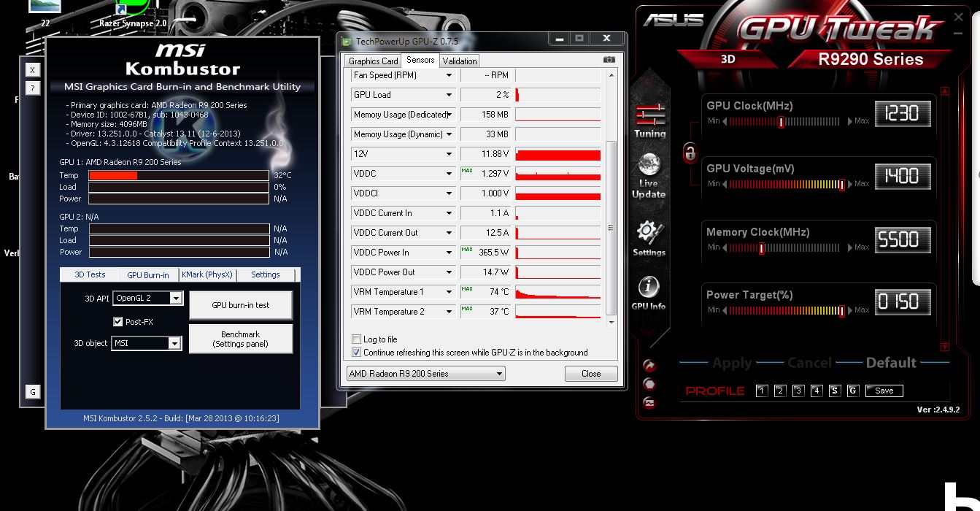Select the Sensors tab in GPU-Z
The width and height of the screenshot is (980, 511).
(420, 60)
